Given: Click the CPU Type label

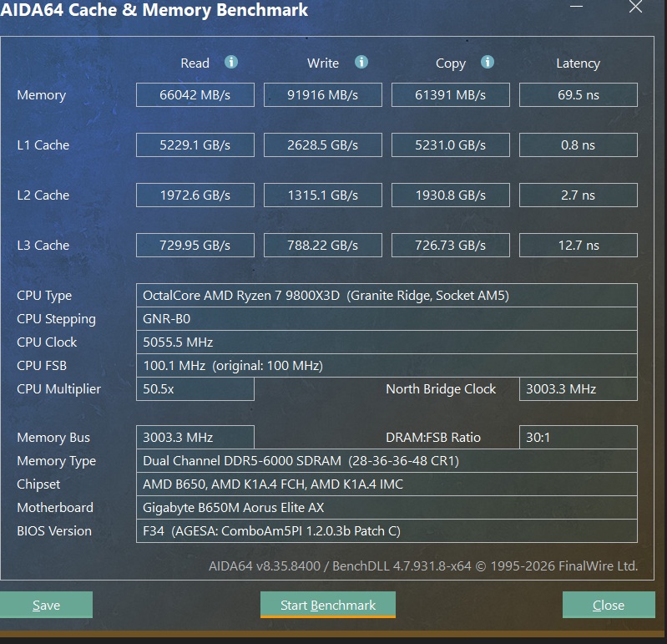Looking at the screenshot, I should tap(44, 296).
